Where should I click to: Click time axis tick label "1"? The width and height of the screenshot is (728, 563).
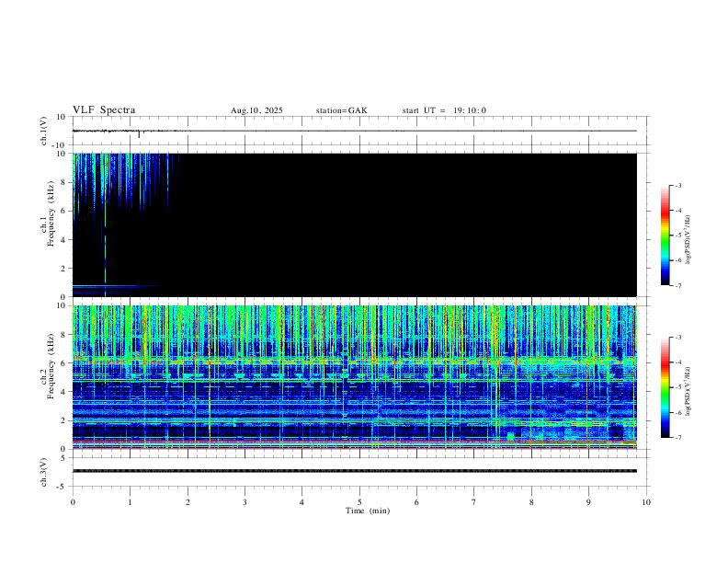(130, 502)
